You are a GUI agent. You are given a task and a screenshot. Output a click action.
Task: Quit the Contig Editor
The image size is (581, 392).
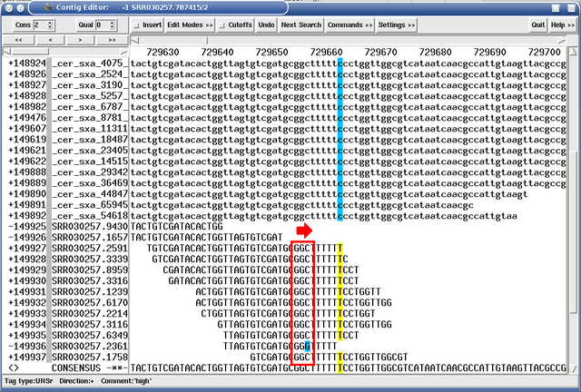tap(537, 25)
